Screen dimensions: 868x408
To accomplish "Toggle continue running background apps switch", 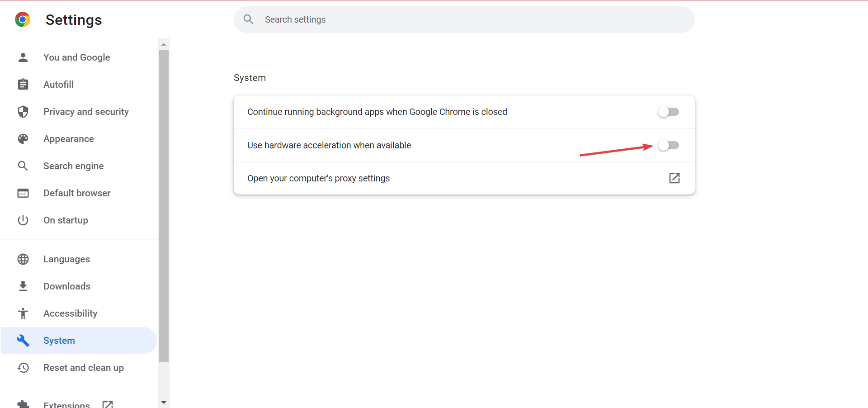I will tap(668, 112).
